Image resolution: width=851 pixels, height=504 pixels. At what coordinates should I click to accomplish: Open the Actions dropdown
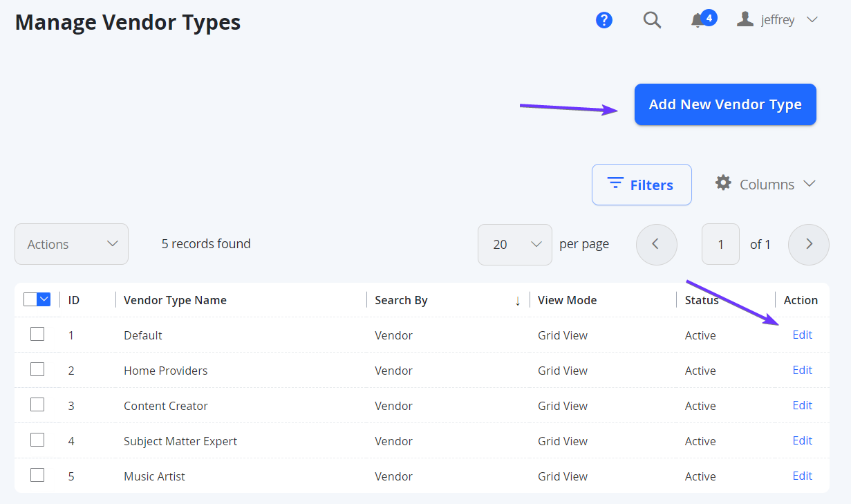click(x=71, y=244)
